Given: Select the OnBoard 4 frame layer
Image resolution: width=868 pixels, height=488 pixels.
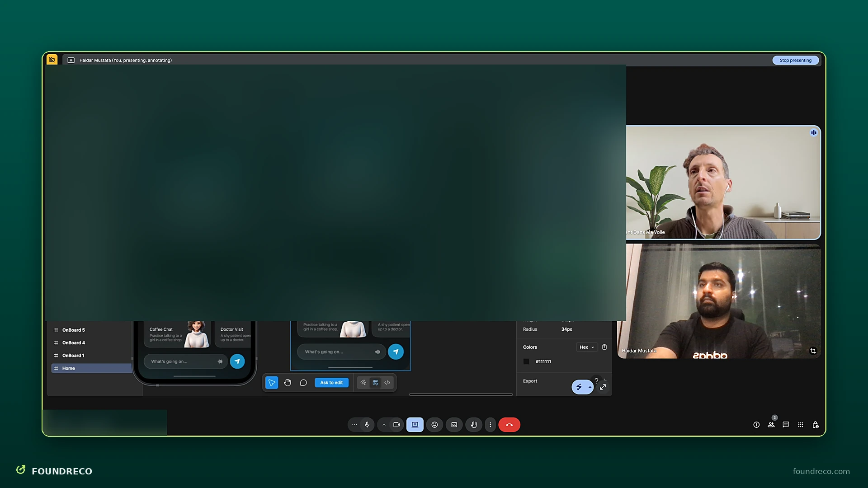Looking at the screenshot, I should click(x=92, y=343).
